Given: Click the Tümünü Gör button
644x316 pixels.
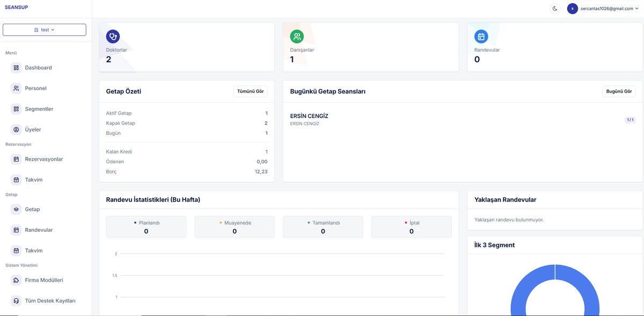Looking at the screenshot, I should coord(251,91).
